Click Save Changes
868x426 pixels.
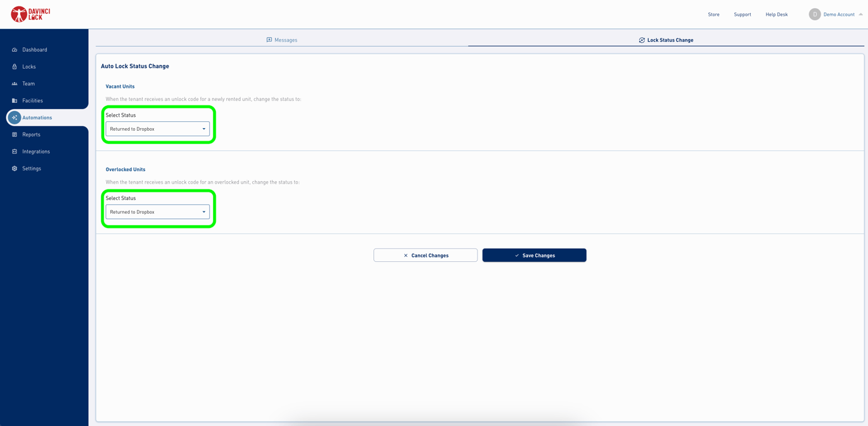coord(534,255)
